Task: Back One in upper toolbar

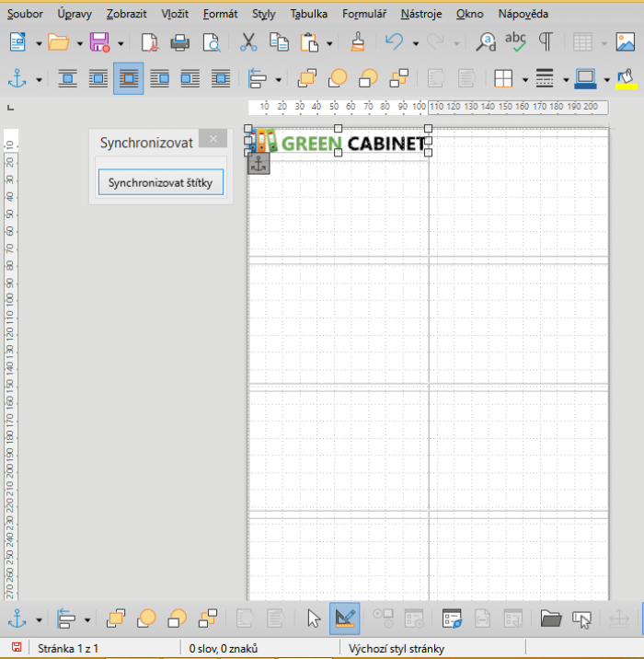Action: [368, 78]
